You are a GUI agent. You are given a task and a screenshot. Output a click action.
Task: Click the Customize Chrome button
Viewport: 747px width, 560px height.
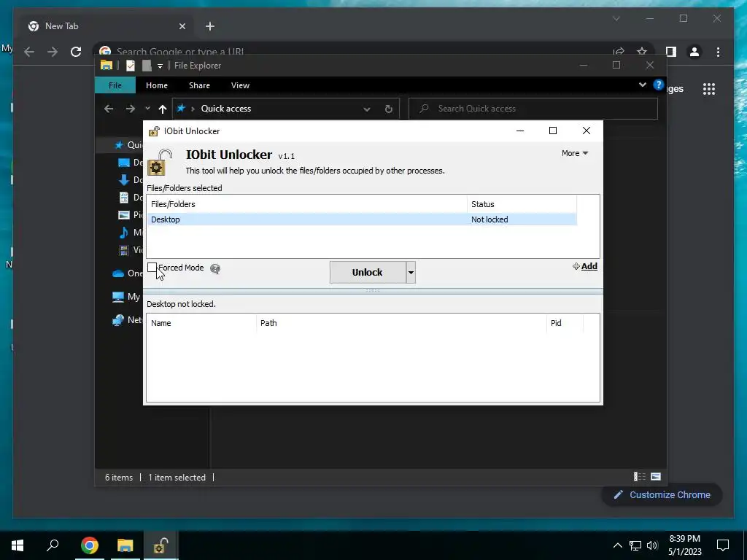pos(662,495)
